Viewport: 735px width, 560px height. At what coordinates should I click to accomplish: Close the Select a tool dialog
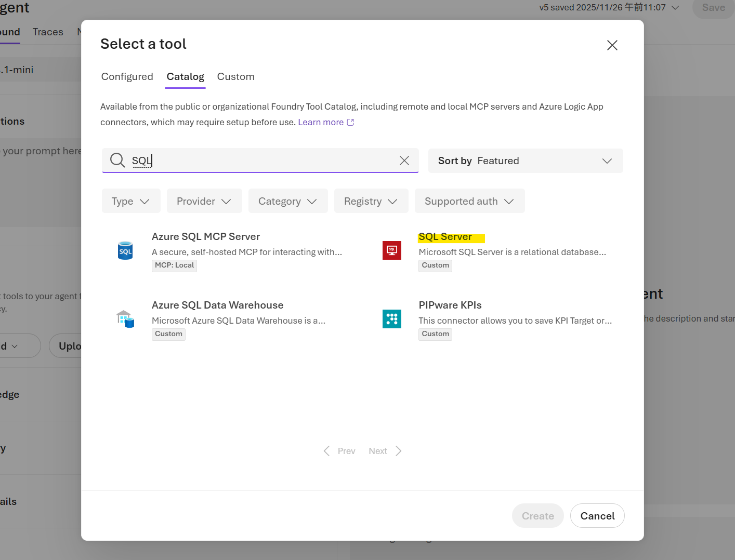point(612,45)
